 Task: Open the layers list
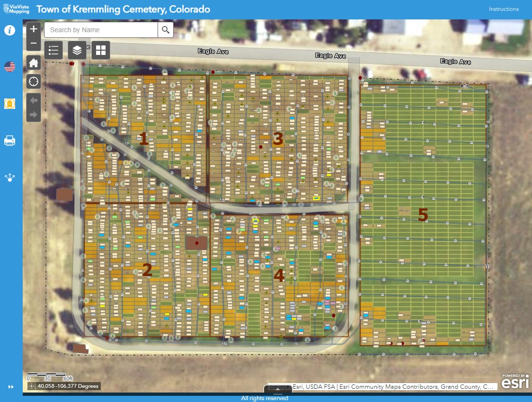[77, 50]
